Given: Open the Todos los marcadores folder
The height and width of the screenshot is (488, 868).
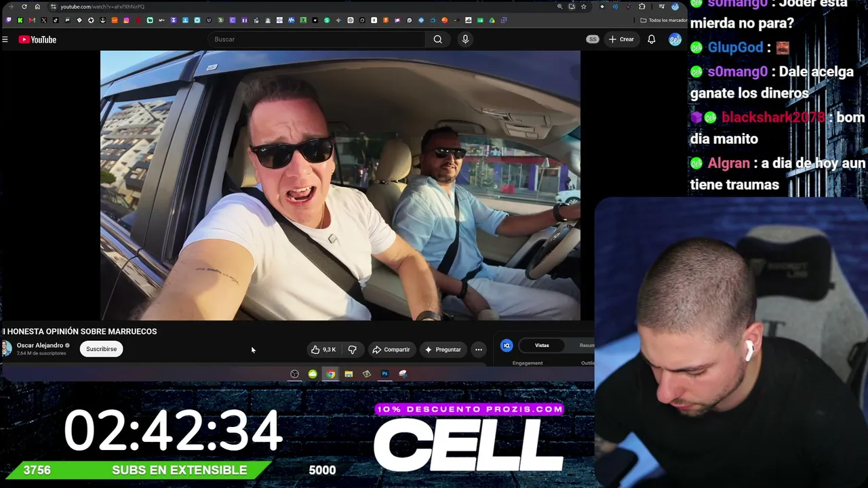Looking at the screenshot, I should coord(664,20).
